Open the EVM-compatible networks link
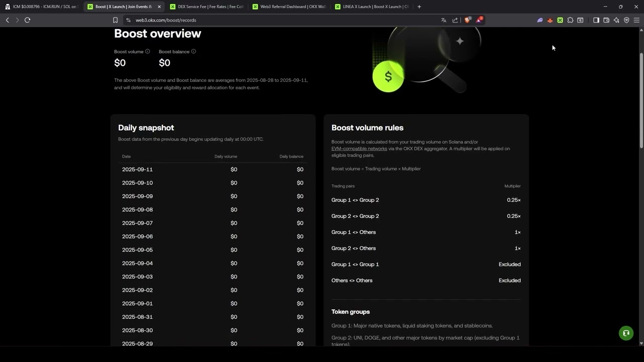 [x=359, y=149]
